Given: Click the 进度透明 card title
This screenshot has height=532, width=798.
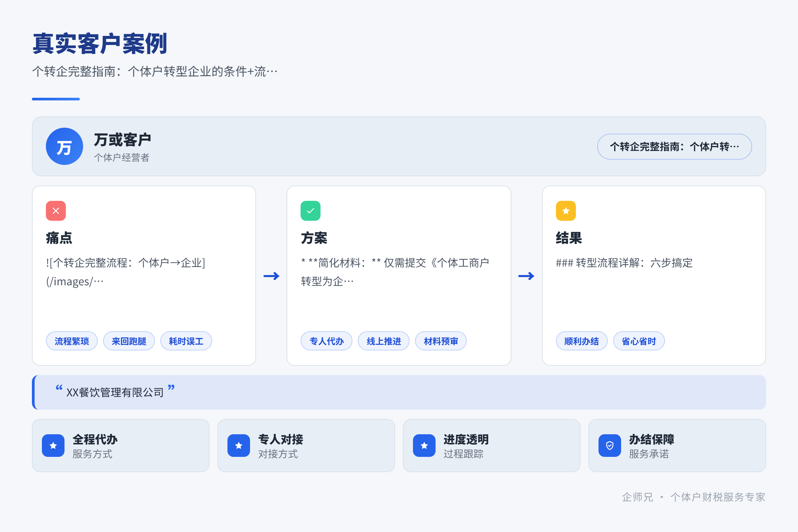Looking at the screenshot, I should point(466,439).
